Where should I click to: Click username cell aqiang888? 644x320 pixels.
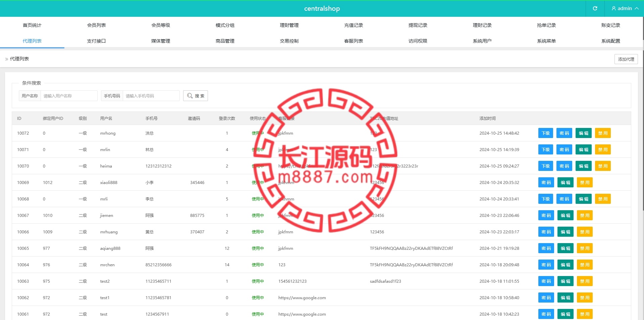[110, 248]
